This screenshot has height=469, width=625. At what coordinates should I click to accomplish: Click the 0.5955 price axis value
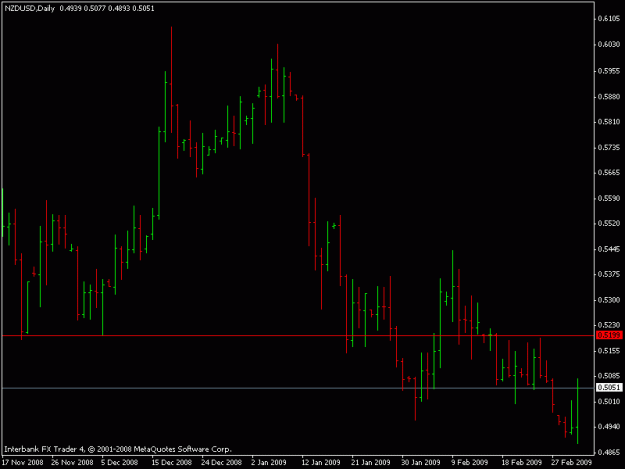pos(609,71)
